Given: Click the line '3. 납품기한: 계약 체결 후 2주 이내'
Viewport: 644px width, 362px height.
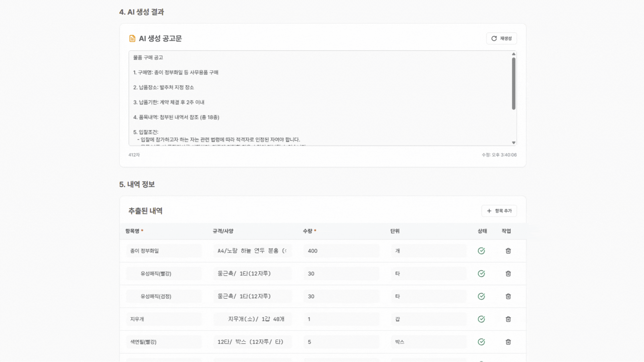Looking at the screenshot, I should [169, 102].
